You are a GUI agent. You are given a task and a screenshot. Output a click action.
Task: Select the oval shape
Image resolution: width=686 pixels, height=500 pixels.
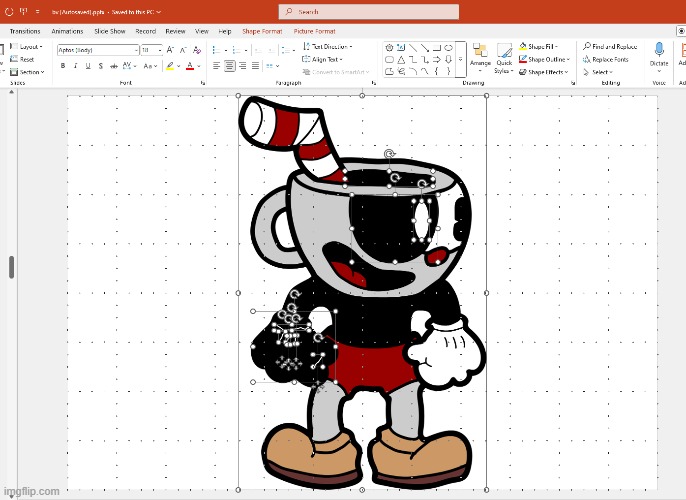click(448, 47)
